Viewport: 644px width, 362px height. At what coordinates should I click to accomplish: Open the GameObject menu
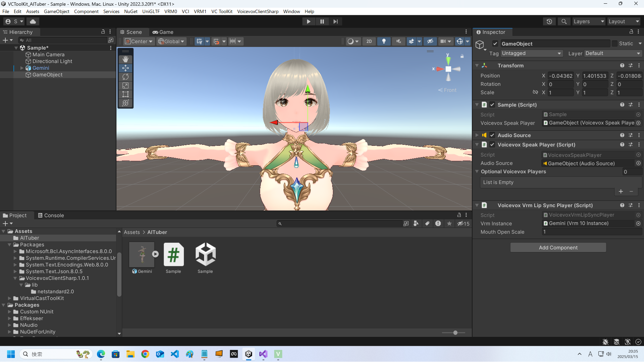tap(57, 11)
